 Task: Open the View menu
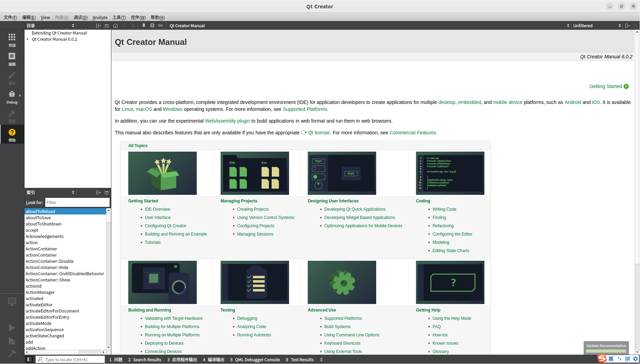tap(45, 17)
